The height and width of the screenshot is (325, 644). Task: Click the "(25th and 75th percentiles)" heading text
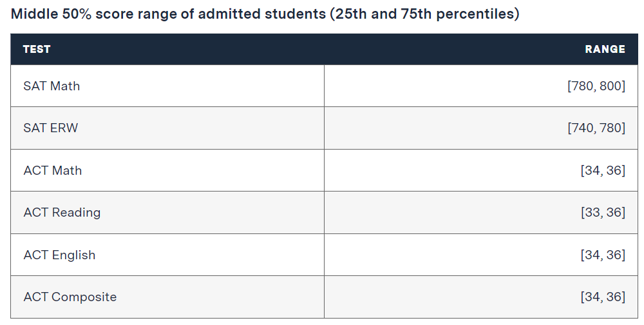424,14
